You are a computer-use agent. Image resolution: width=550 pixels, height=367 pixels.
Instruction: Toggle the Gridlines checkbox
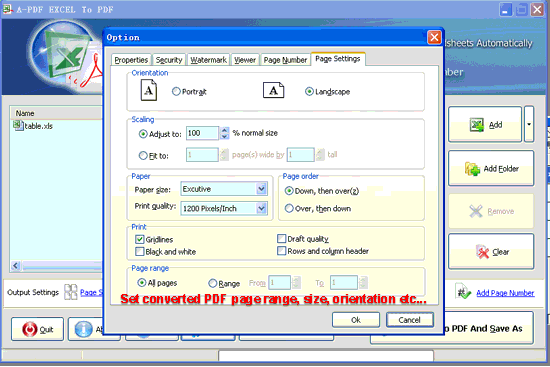140,239
